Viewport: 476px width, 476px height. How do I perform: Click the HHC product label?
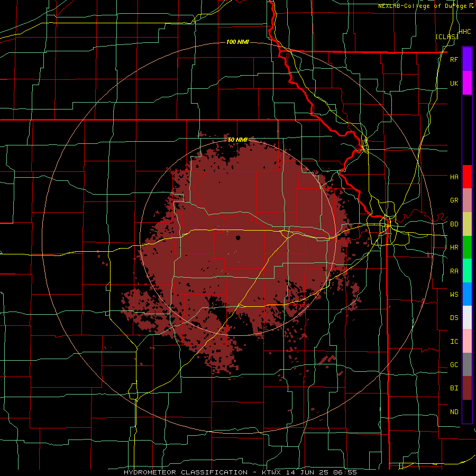pos(464,32)
